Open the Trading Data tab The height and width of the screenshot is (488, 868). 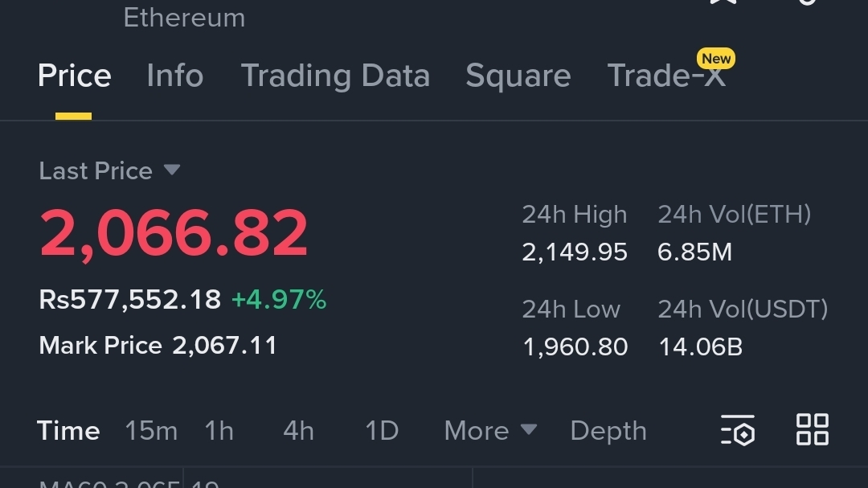point(335,76)
